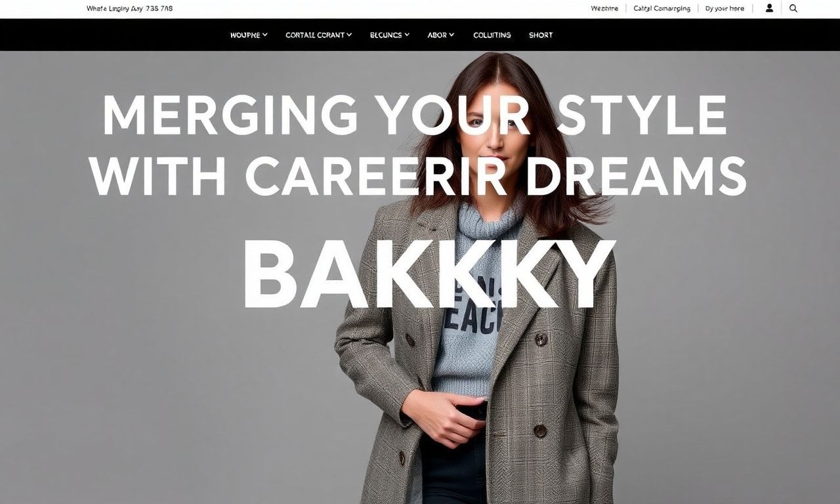Click the 'MERGING YOUR STYLE' headline line
The width and height of the screenshot is (840, 504).
[x=415, y=115]
